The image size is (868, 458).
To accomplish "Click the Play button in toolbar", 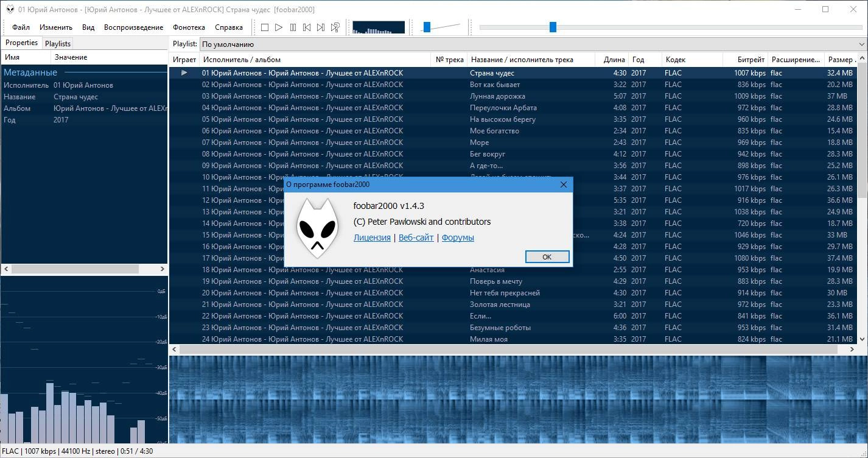I will (279, 27).
